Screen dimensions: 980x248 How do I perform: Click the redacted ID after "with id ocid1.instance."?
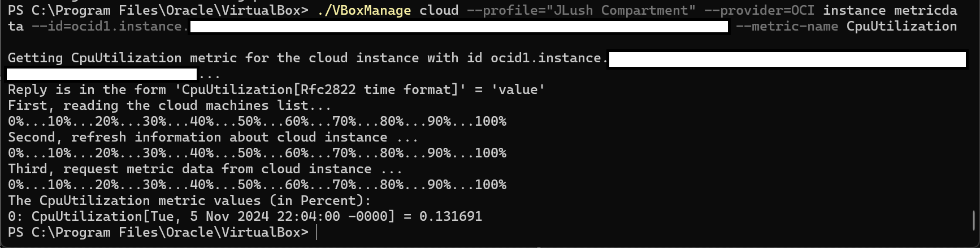pos(787,59)
